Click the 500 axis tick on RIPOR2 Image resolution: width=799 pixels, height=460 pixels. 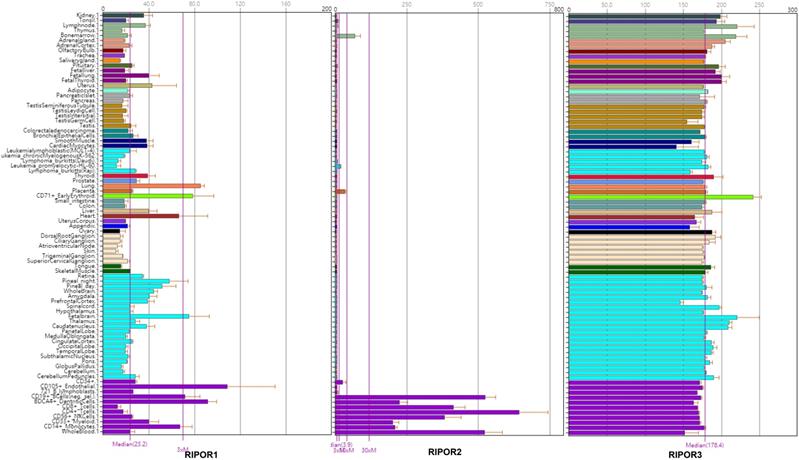pyautogui.click(x=478, y=4)
